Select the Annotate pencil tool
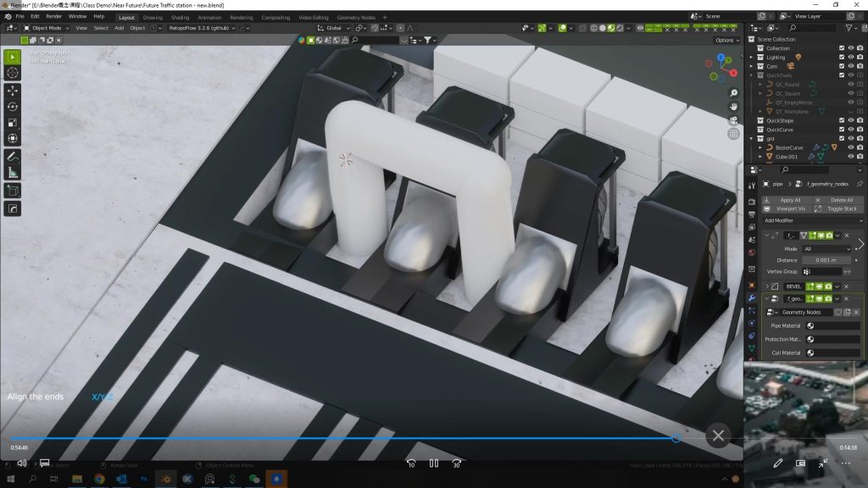 click(13, 157)
